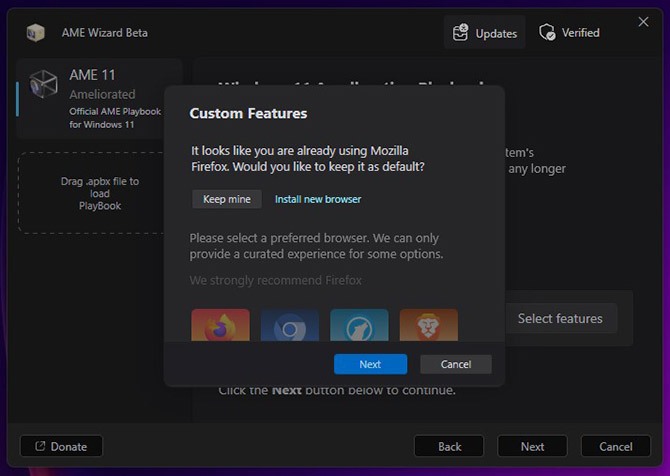Click the AME 11 playbook cube icon
This screenshot has height=476, width=670.
43,83
